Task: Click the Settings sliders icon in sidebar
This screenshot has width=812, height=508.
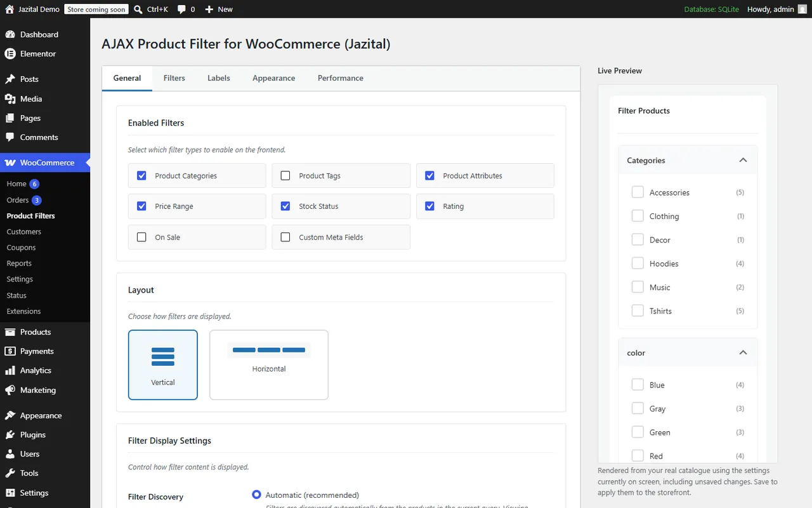Action: point(10,493)
